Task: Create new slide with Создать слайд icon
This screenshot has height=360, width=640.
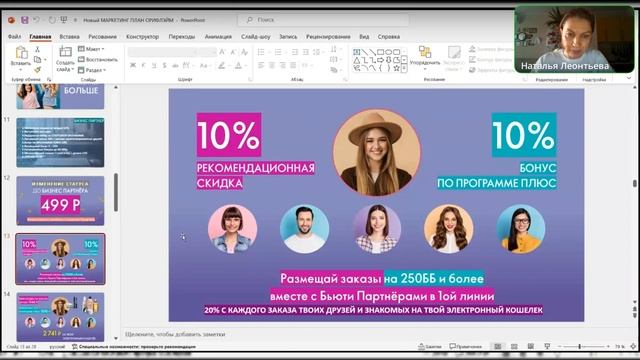Action: pos(65,52)
